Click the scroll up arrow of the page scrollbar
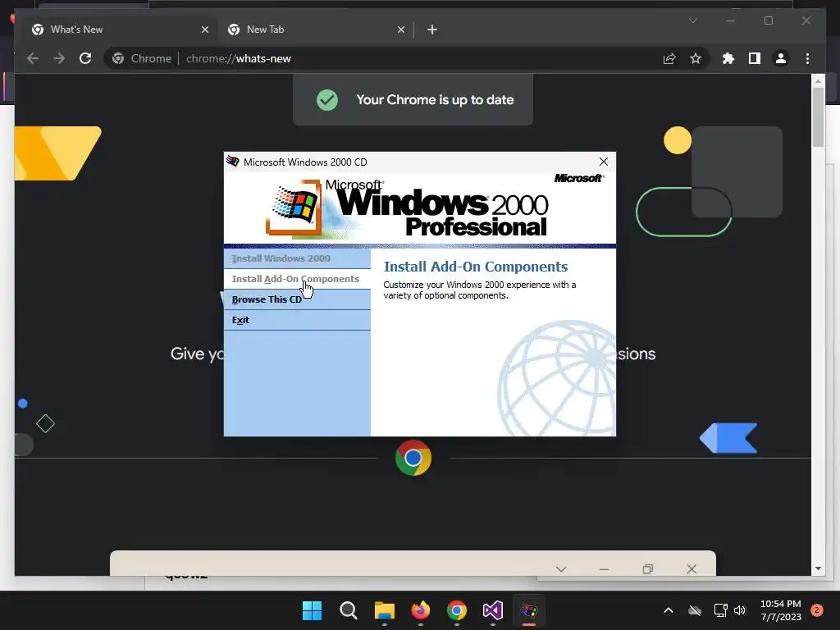This screenshot has height=630, width=840. (x=818, y=81)
